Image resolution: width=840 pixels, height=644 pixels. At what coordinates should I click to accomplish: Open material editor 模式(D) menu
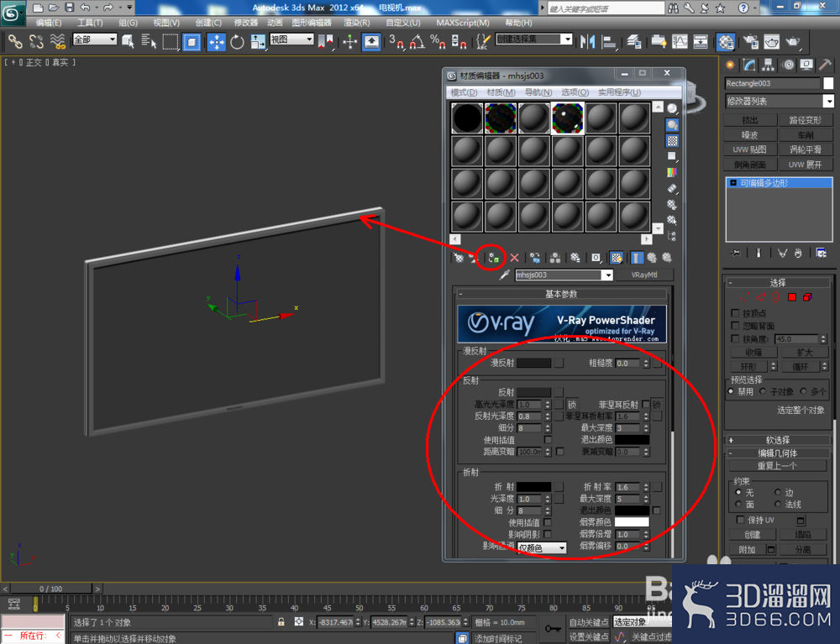[x=464, y=92]
